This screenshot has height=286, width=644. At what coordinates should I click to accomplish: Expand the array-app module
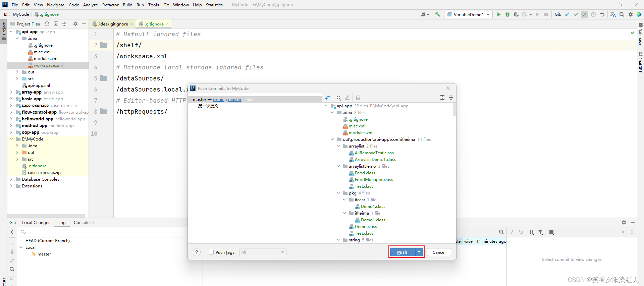[x=11, y=92]
